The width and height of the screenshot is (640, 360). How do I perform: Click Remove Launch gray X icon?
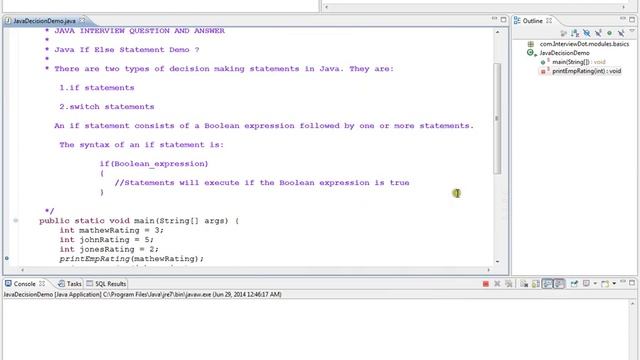497,284
